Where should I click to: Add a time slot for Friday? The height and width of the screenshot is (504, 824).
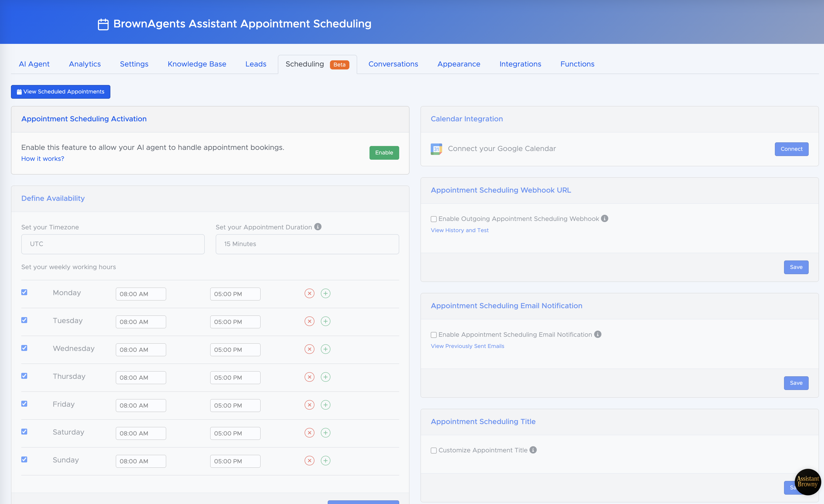tap(325, 405)
